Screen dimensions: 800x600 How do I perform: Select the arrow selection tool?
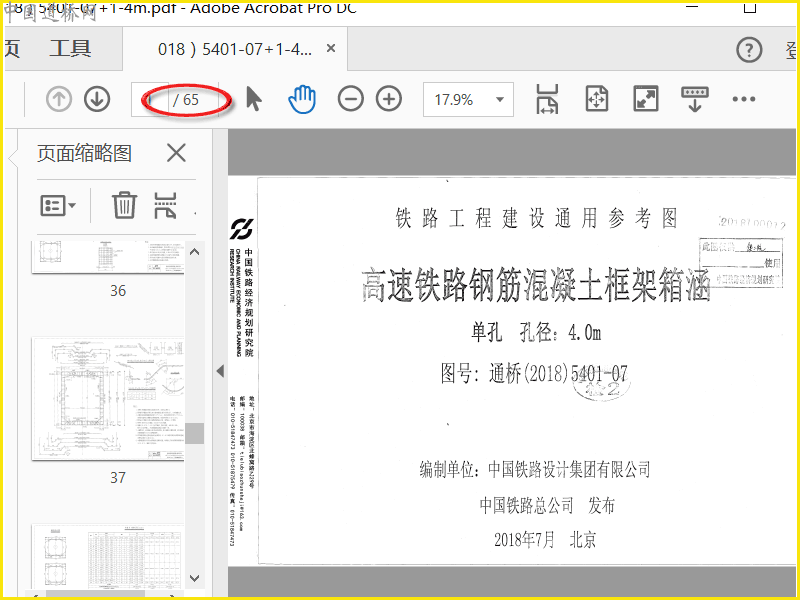click(254, 99)
